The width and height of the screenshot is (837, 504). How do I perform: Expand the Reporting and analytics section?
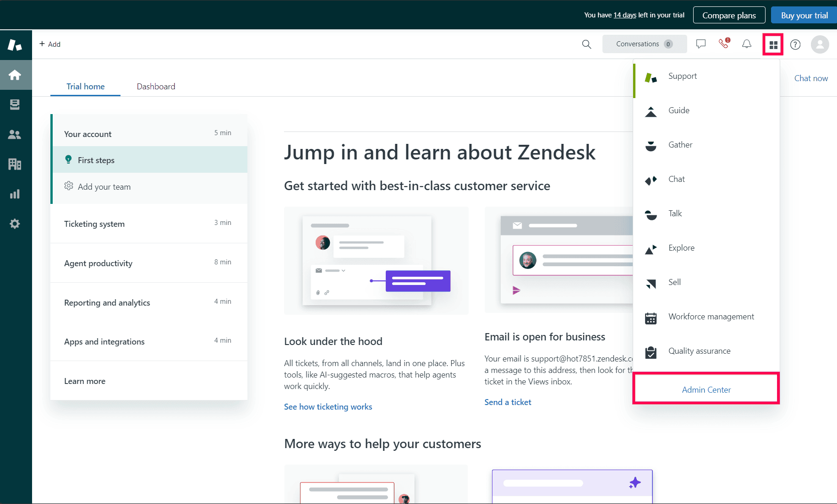point(149,302)
